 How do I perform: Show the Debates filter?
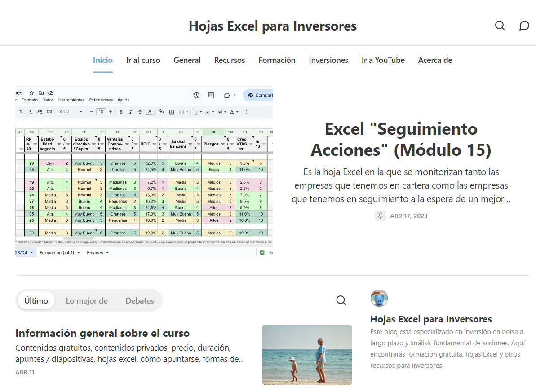pos(140,301)
